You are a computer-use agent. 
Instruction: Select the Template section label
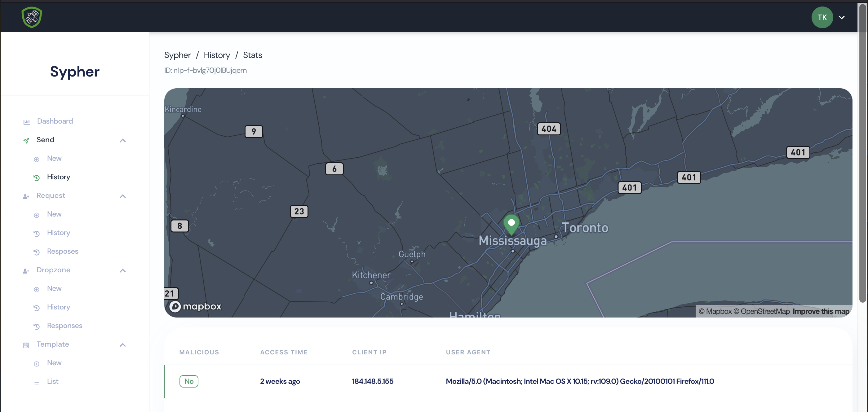(x=53, y=344)
